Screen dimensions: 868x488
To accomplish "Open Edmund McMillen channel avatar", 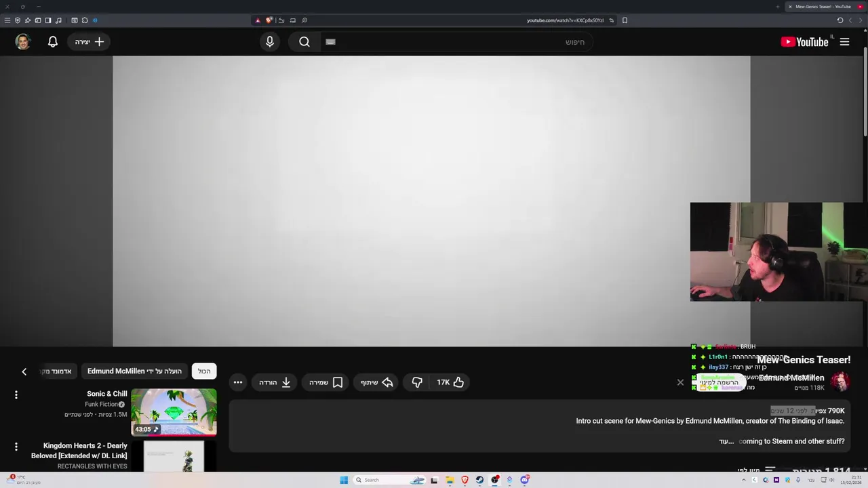I will pos(840,382).
